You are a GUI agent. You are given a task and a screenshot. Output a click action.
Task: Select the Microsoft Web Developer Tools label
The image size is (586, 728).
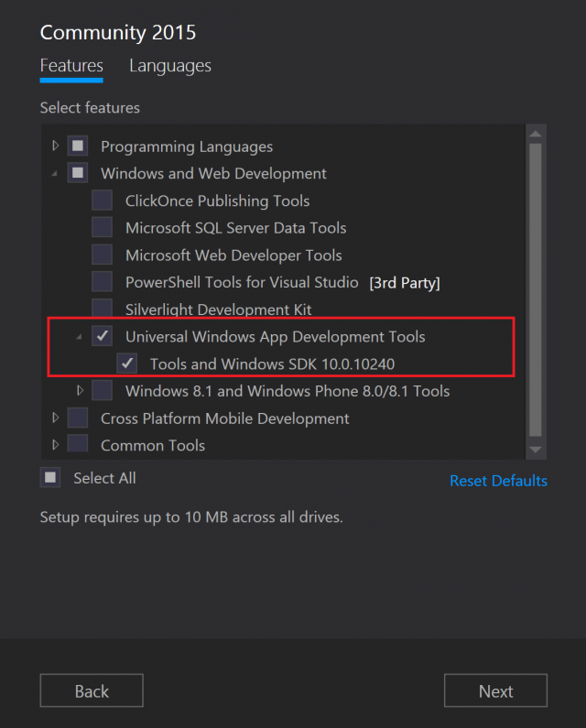pyautogui.click(x=233, y=255)
